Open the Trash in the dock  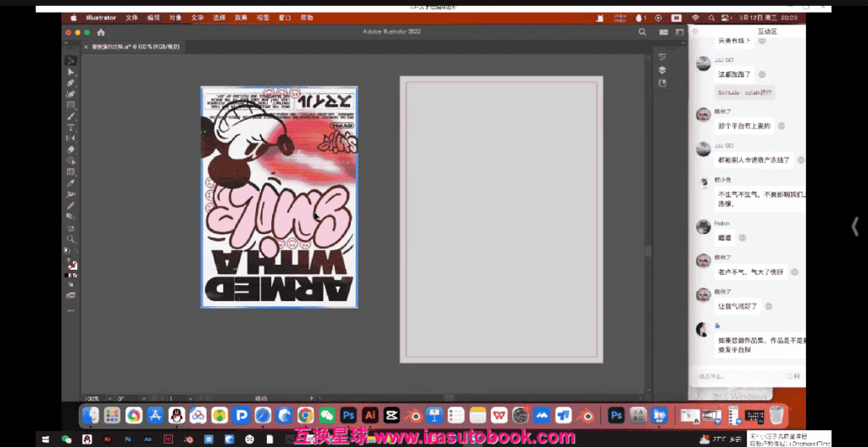(776, 414)
